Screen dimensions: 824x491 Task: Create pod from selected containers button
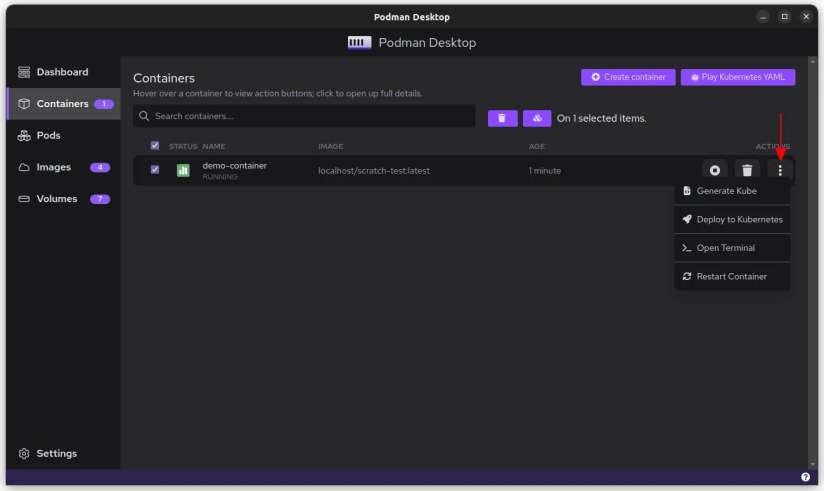coord(537,118)
